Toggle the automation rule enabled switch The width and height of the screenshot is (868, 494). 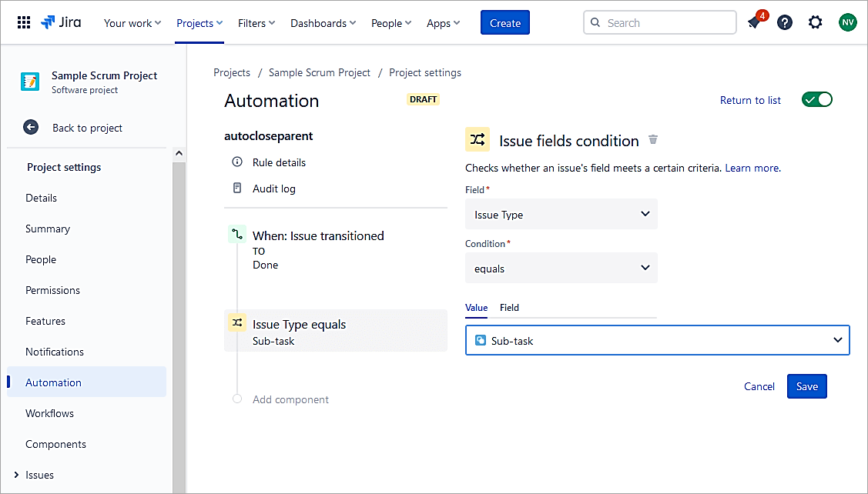pyautogui.click(x=816, y=100)
